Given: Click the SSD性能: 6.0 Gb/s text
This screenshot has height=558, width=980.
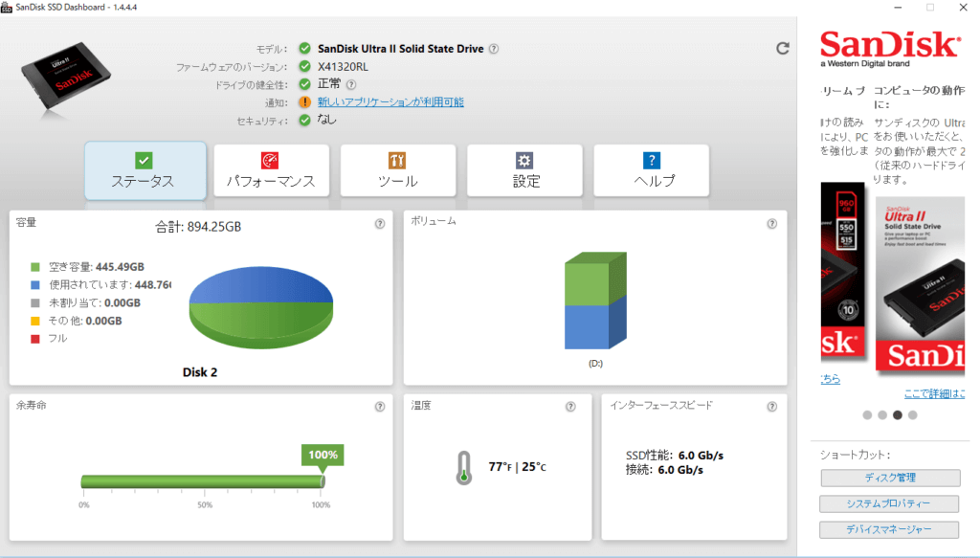Looking at the screenshot, I should pyautogui.click(x=675, y=456).
